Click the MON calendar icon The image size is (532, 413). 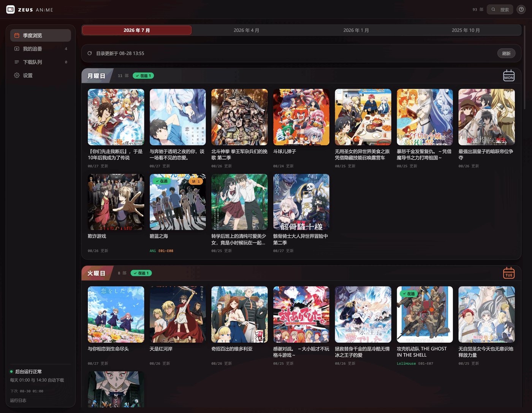point(509,76)
